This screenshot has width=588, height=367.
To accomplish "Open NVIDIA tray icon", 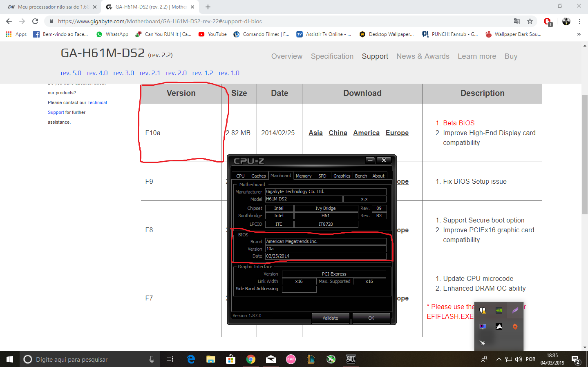I will [x=499, y=310].
